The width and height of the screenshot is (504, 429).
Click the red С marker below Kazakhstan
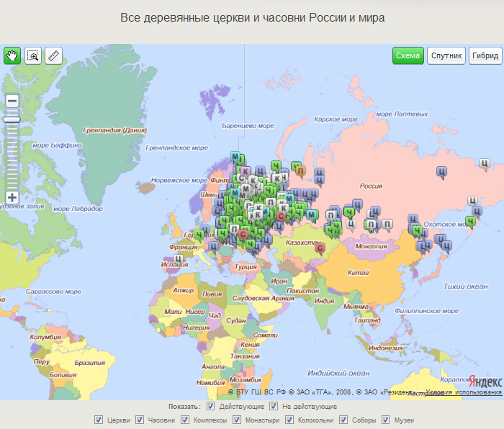coord(320,248)
